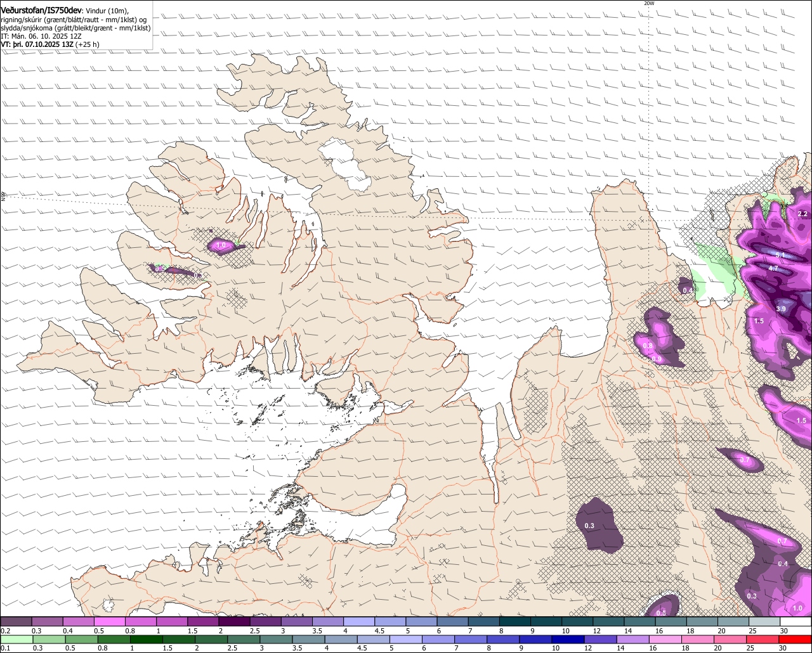The image size is (812, 653).
Task: Click the light lavender 4–4.5 top-row swatch
Action: pos(359,621)
